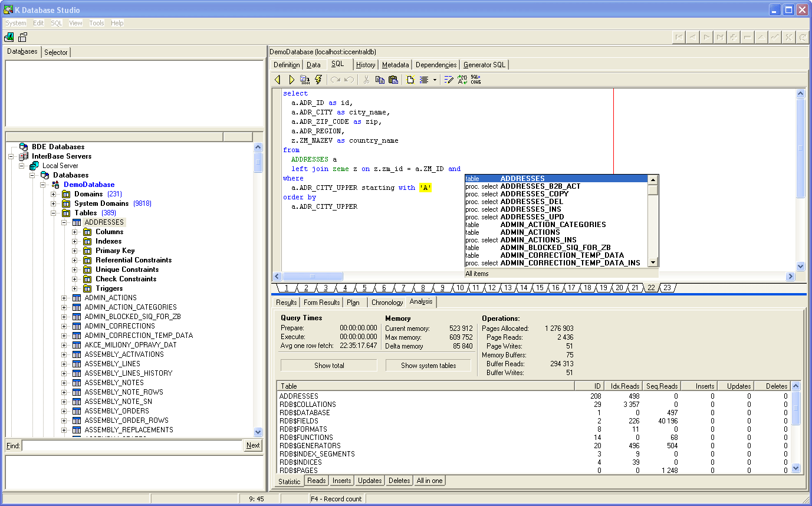Switch to the Plan results tab
812x506 pixels.
tap(353, 303)
